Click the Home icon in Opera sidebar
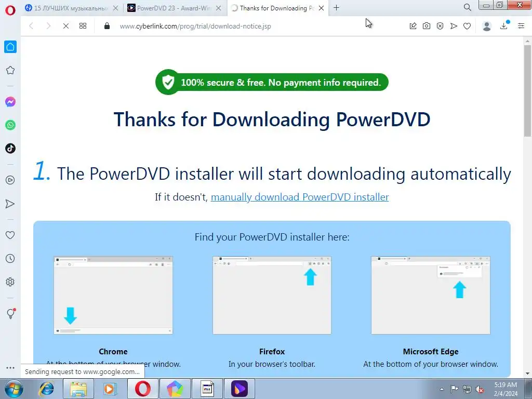Image resolution: width=532 pixels, height=399 pixels. [10, 47]
